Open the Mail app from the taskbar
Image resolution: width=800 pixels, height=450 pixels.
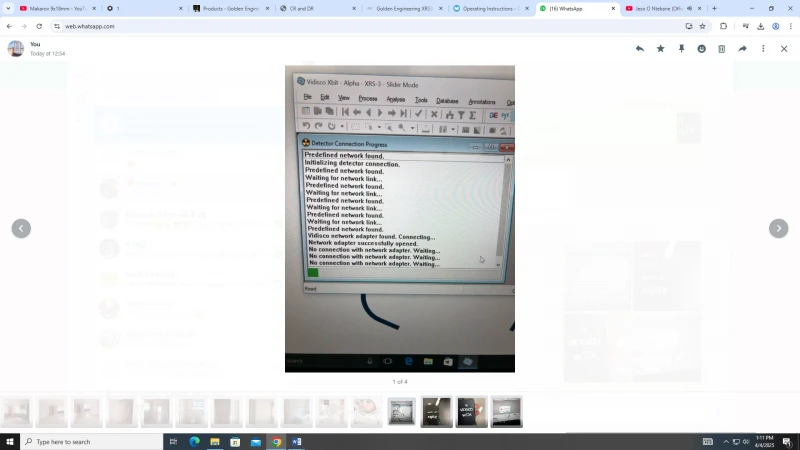click(256, 442)
